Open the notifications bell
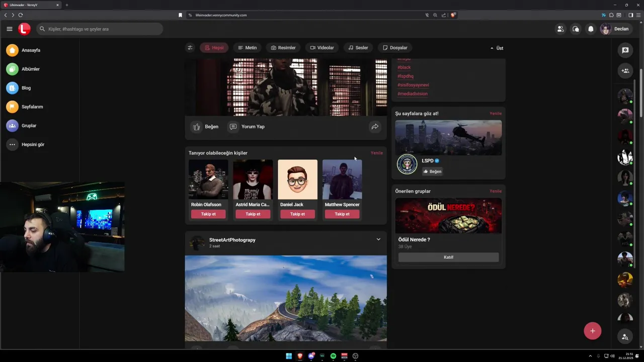This screenshot has width=644, height=362. tap(591, 29)
